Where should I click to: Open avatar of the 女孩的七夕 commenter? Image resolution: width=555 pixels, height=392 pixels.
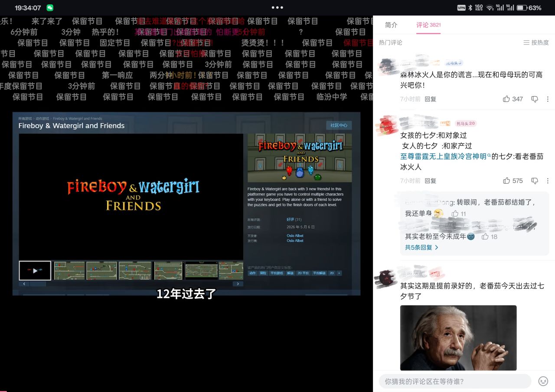388,126
